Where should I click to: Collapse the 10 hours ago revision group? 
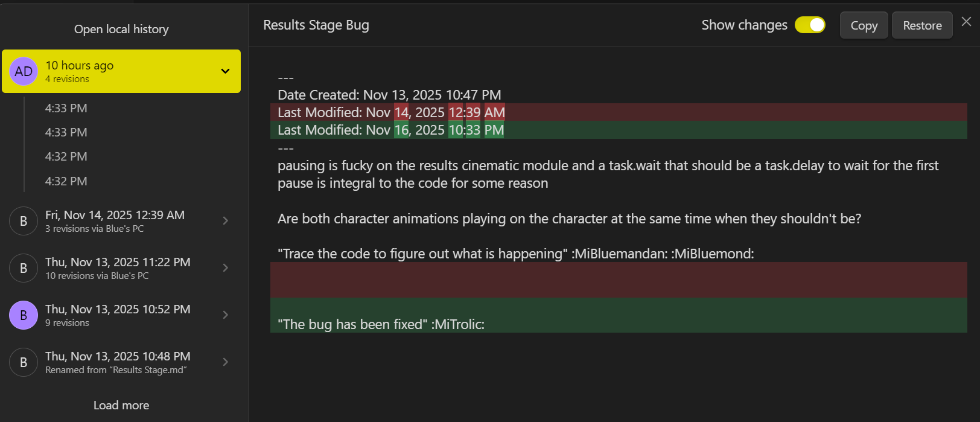tap(225, 71)
